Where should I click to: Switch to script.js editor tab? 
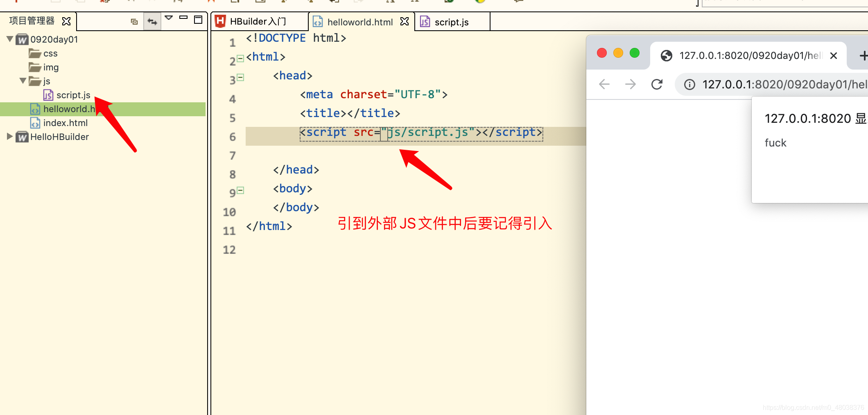tap(451, 22)
